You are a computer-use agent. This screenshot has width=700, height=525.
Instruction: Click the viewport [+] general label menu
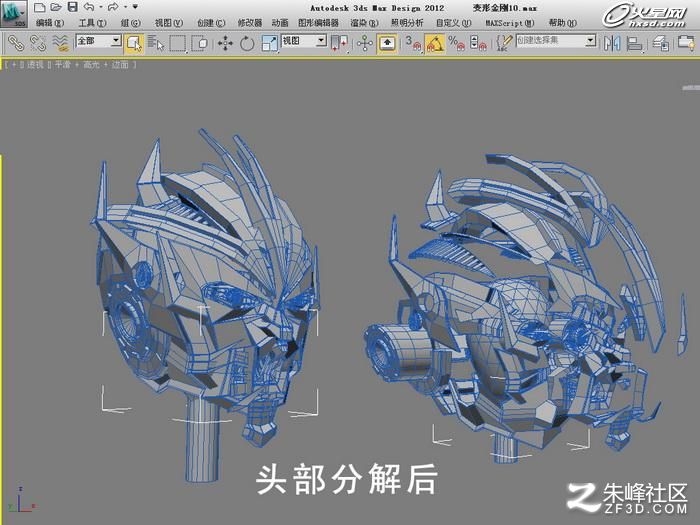point(14,65)
